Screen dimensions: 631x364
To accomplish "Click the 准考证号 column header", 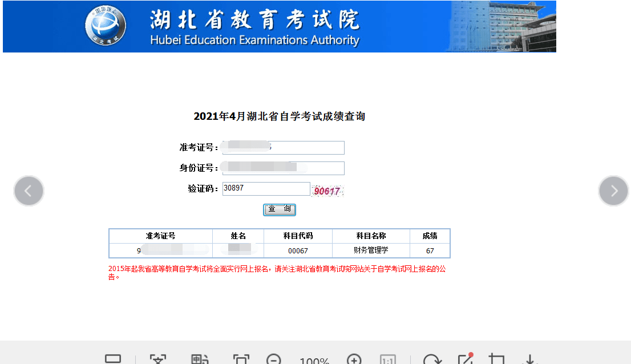I will tap(160, 236).
